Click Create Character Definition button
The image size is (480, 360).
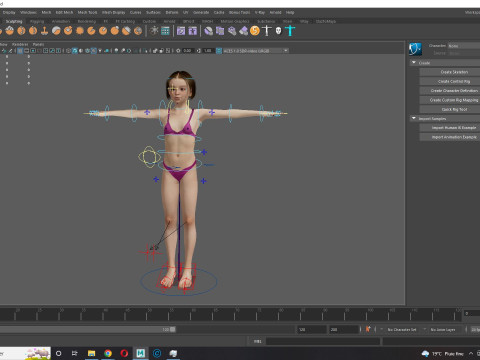point(450,91)
